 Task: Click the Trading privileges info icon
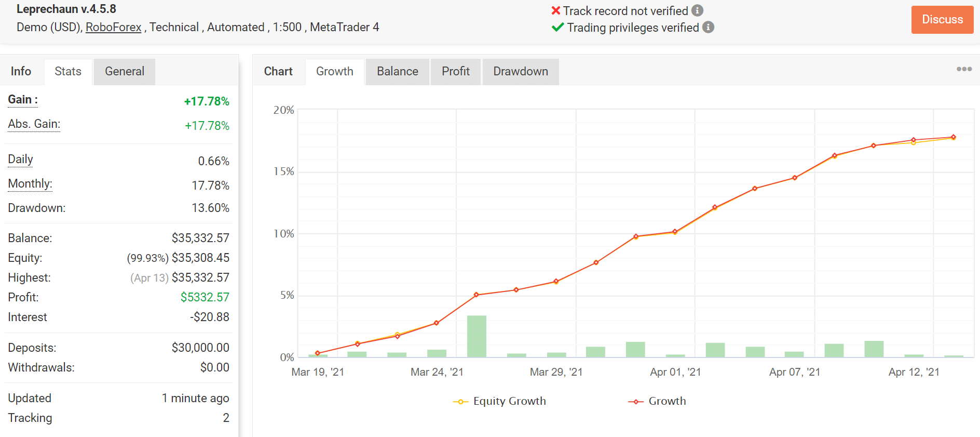tap(709, 27)
